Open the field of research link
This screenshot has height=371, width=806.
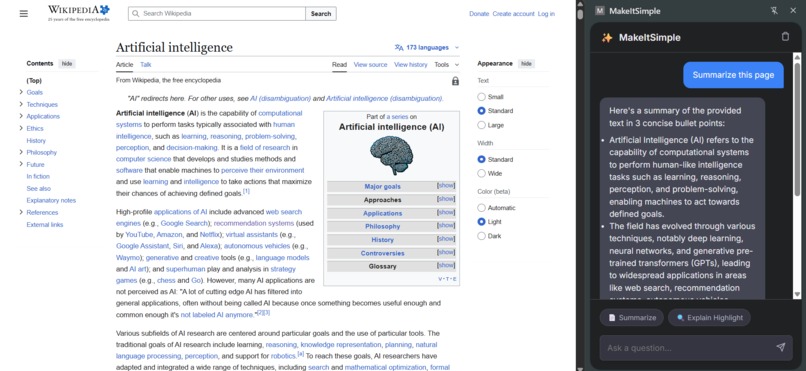[x=265, y=147]
